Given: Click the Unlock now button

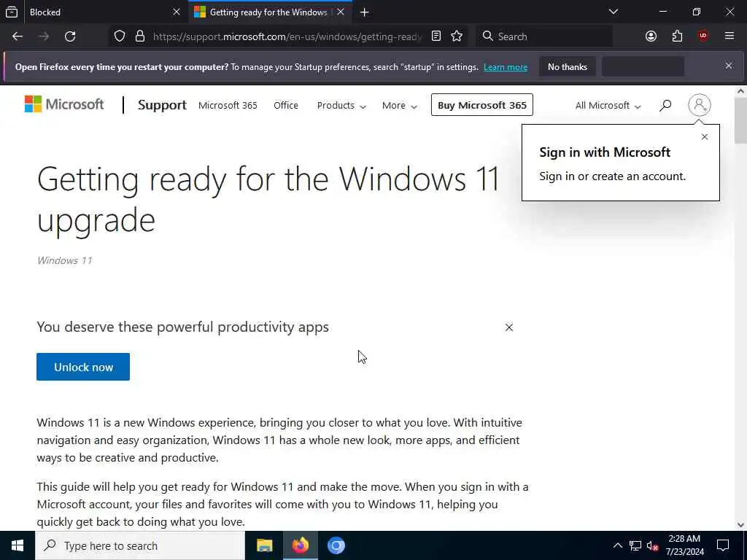Looking at the screenshot, I should 83,367.
